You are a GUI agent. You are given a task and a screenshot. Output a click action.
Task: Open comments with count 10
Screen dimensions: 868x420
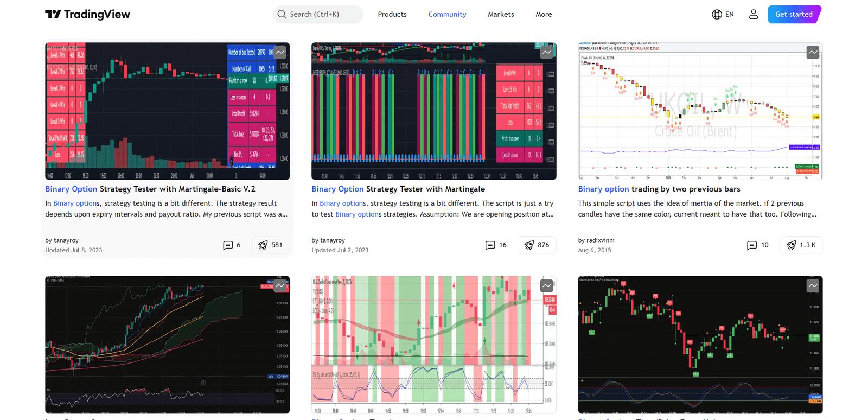[758, 245]
